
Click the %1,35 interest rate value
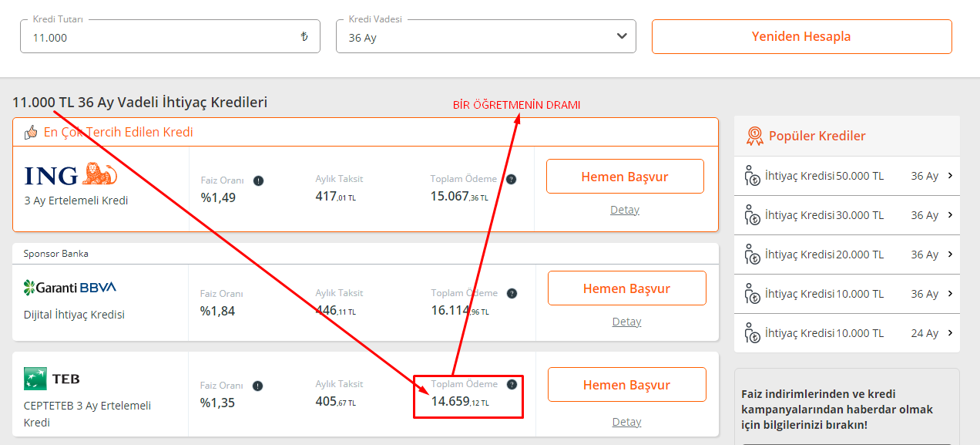(217, 403)
